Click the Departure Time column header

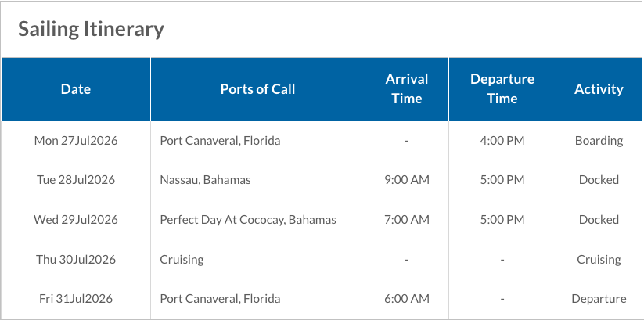pyautogui.click(x=502, y=89)
